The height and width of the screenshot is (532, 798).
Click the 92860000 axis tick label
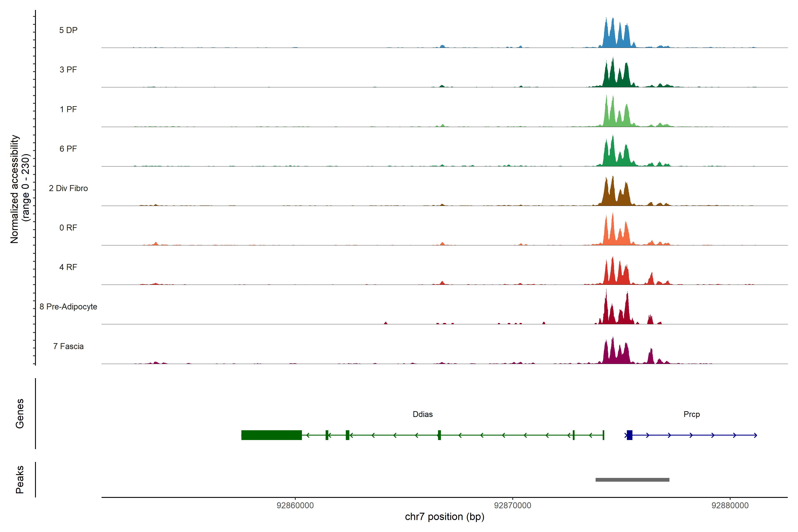tap(295, 506)
